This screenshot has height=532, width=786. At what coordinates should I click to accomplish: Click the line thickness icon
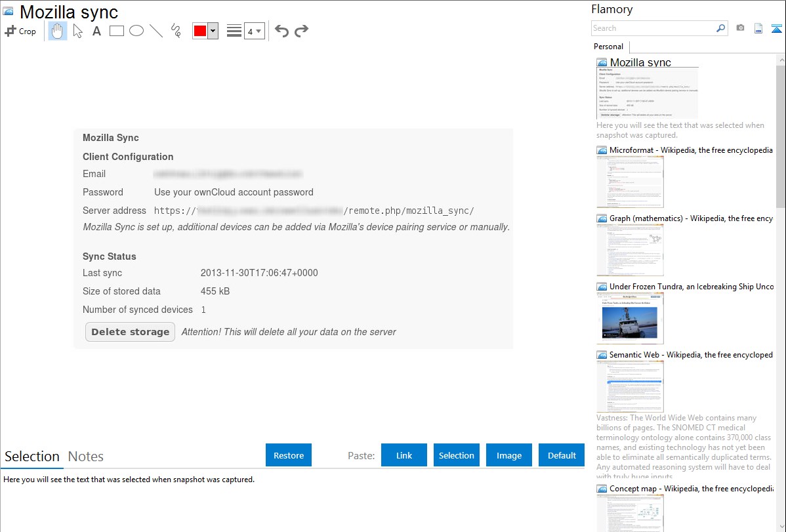[234, 31]
